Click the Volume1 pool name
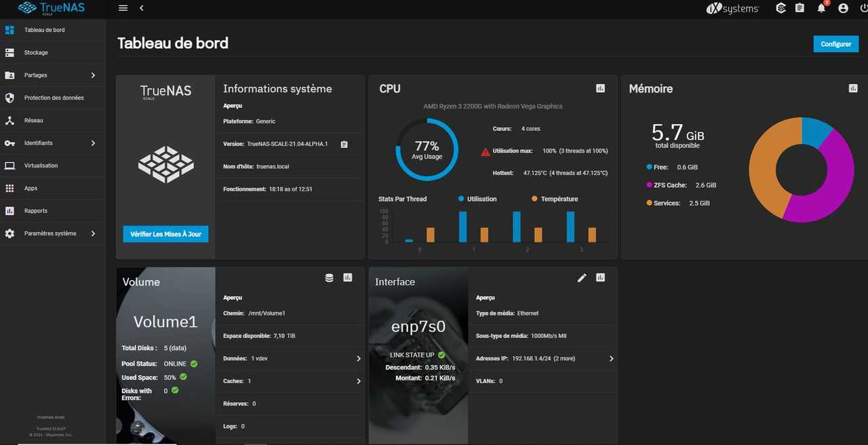The height and width of the screenshot is (445, 868). point(165,322)
